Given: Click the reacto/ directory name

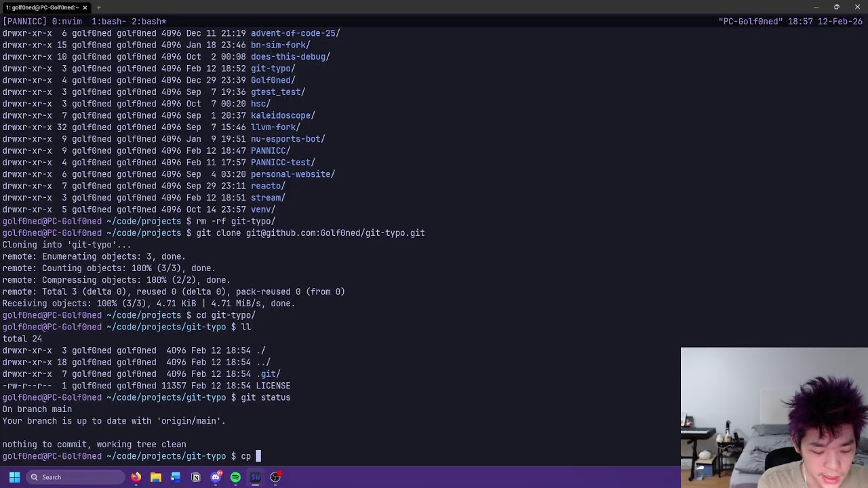Looking at the screenshot, I should pyautogui.click(x=268, y=186).
